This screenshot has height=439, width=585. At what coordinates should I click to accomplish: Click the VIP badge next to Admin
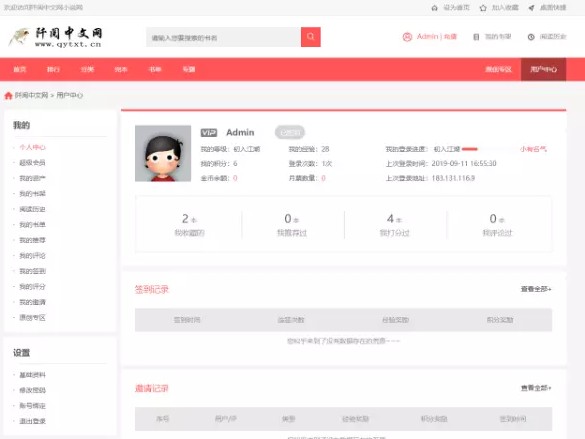click(x=209, y=132)
